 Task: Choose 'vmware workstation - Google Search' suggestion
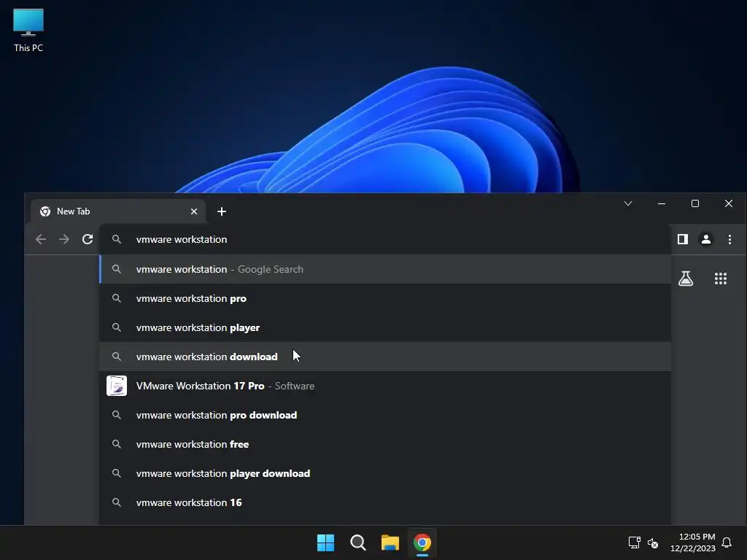pyautogui.click(x=385, y=269)
